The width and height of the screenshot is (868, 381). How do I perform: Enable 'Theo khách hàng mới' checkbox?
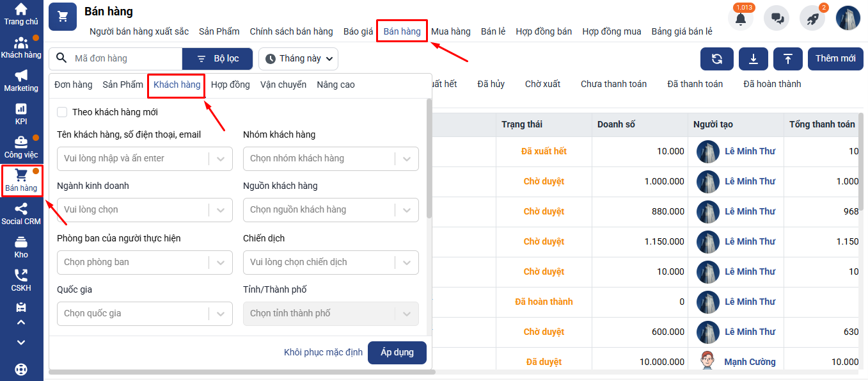click(62, 112)
